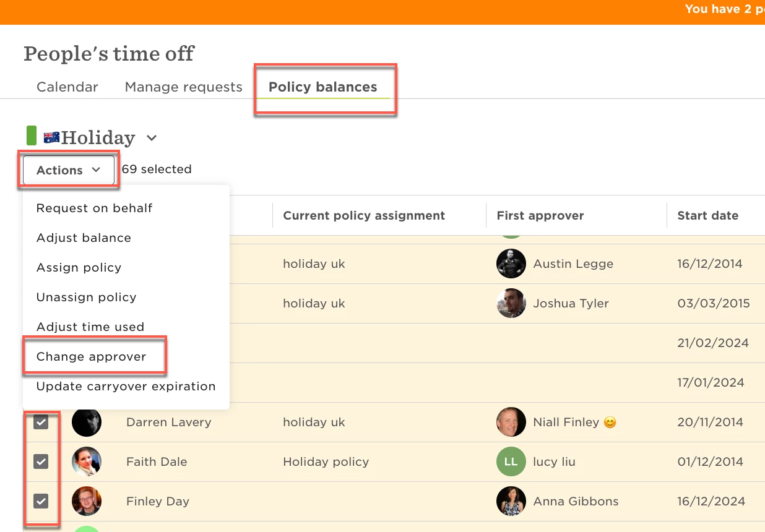Uncheck the checkbox next to Faith Dale
This screenshot has height=532, width=765.
(x=41, y=462)
